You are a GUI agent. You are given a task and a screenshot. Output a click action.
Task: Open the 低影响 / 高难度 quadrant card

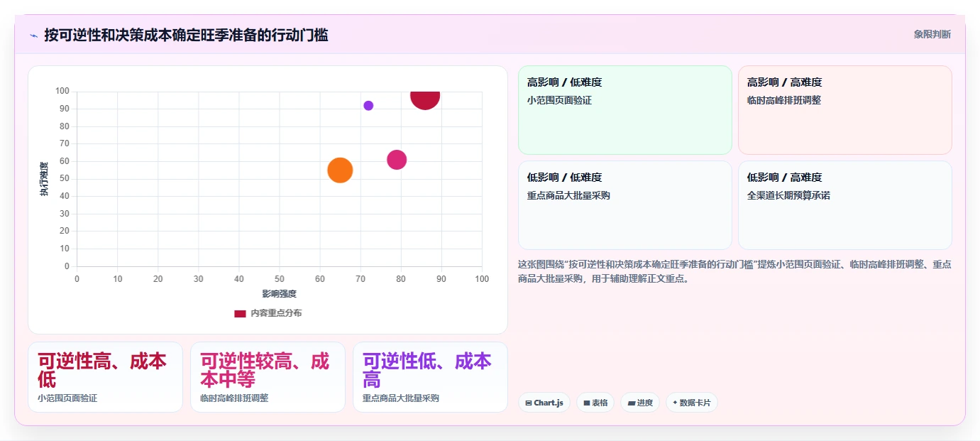click(x=844, y=205)
